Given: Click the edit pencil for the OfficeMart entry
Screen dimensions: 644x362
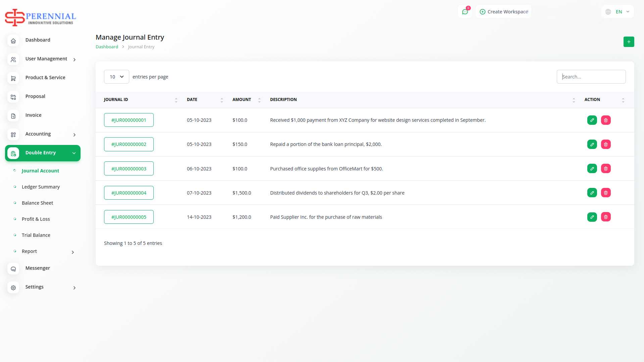Looking at the screenshot, I should pos(592,168).
